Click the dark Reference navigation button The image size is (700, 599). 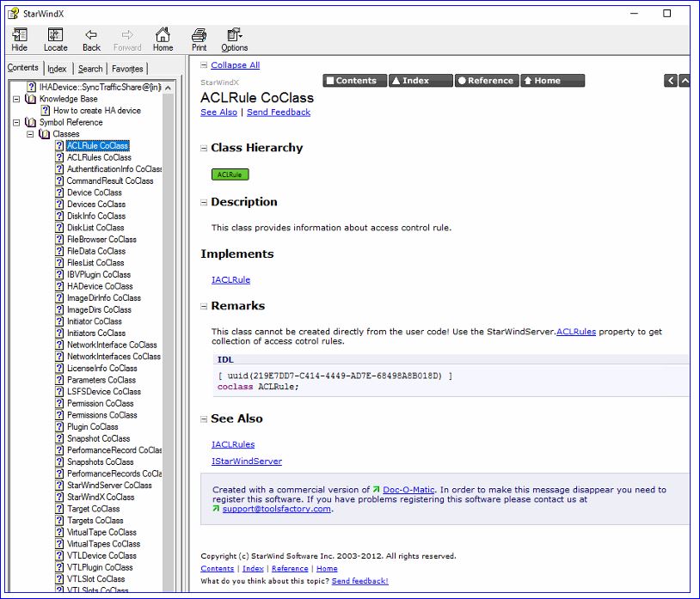(487, 81)
